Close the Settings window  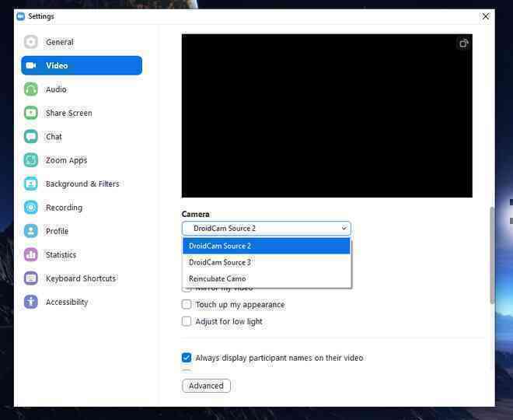pos(486,16)
